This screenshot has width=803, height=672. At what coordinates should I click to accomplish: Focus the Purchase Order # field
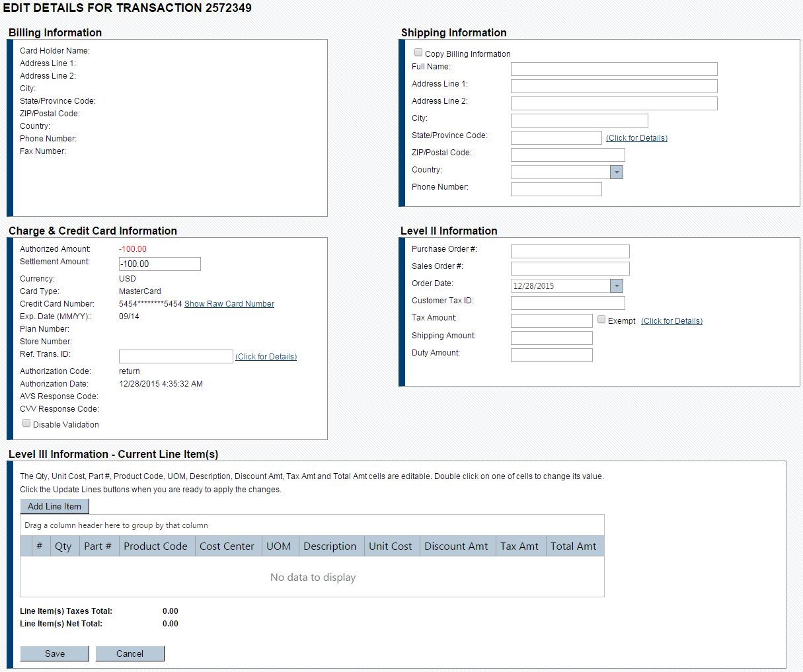point(570,252)
